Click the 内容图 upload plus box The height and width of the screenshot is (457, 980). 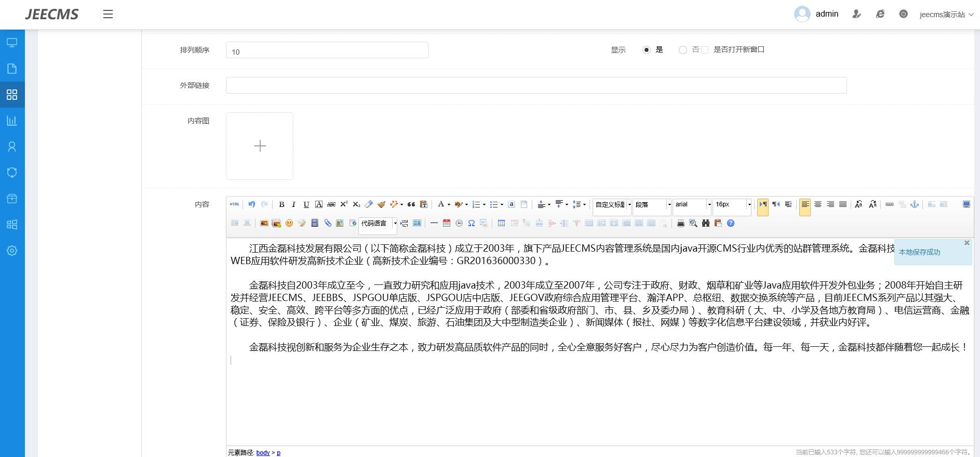260,146
